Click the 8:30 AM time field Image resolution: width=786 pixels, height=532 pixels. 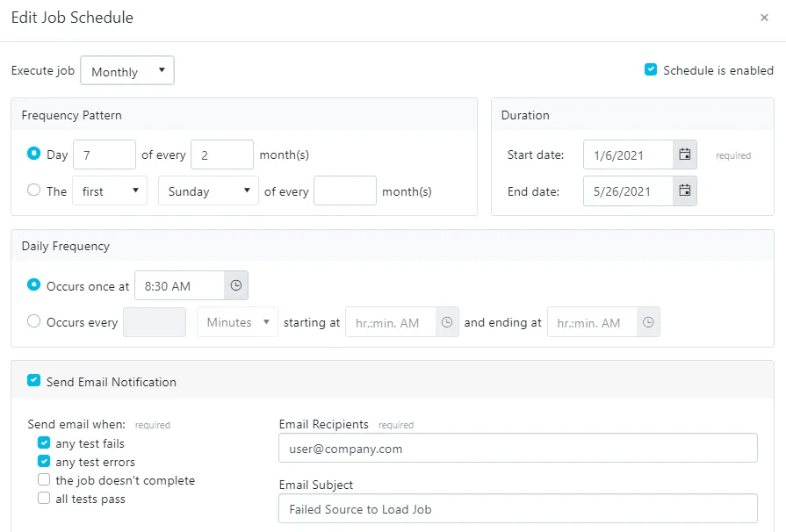(x=179, y=285)
